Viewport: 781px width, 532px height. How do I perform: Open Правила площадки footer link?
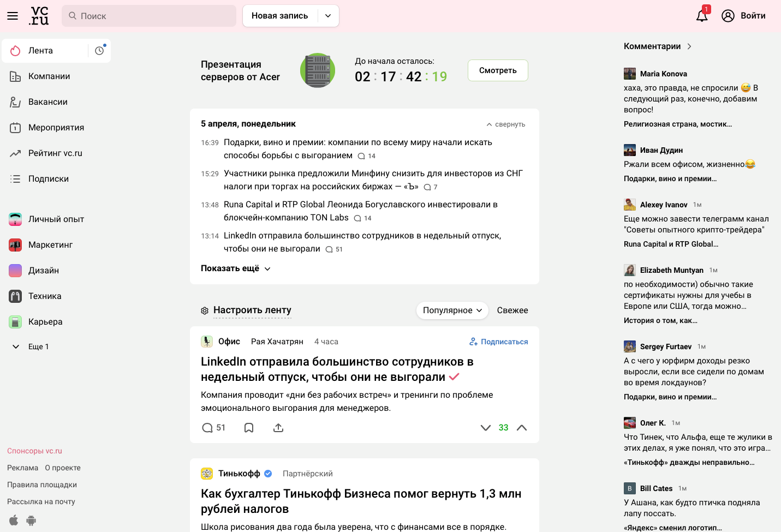(x=42, y=485)
